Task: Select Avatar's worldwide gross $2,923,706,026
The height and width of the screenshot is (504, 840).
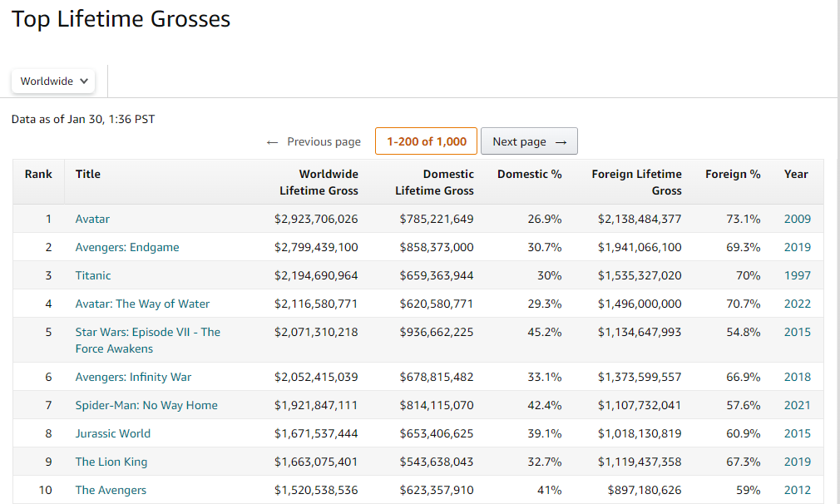Action: (x=316, y=219)
